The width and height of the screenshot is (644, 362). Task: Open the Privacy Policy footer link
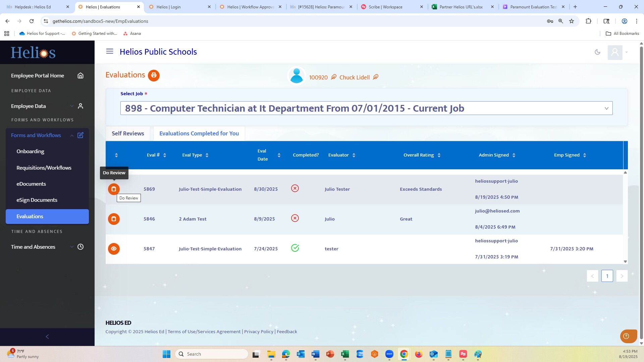[x=259, y=332]
